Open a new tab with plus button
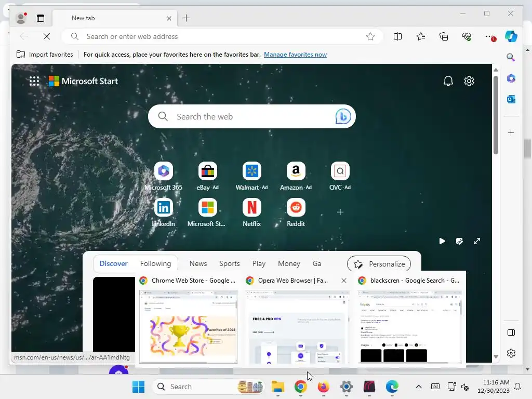The width and height of the screenshot is (532, 399). pyautogui.click(x=187, y=18)
